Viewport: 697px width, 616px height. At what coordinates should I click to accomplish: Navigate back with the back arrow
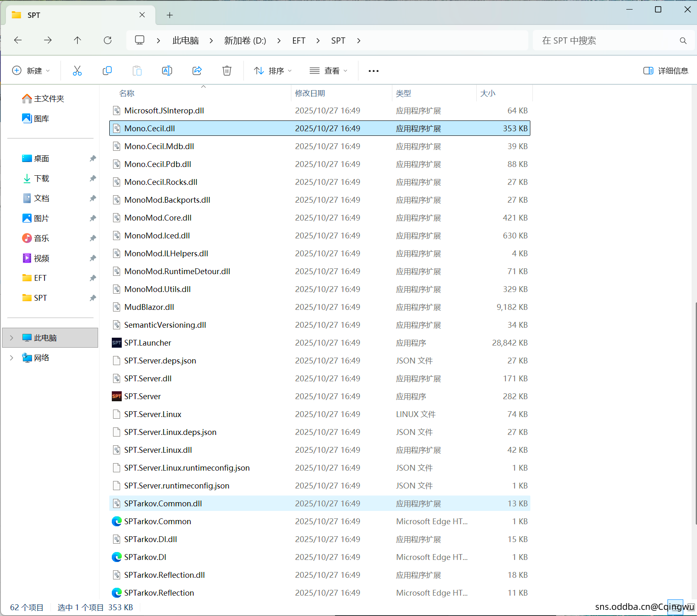(18, 40)
